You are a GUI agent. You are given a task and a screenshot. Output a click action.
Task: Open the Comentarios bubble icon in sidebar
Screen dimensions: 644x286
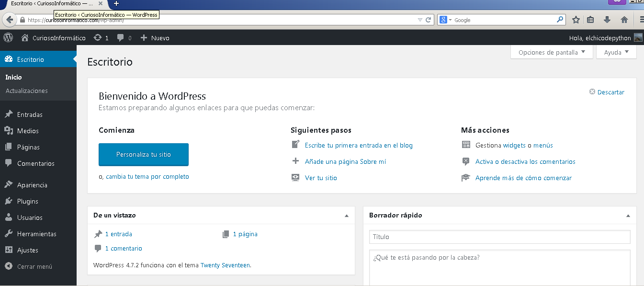8,163
